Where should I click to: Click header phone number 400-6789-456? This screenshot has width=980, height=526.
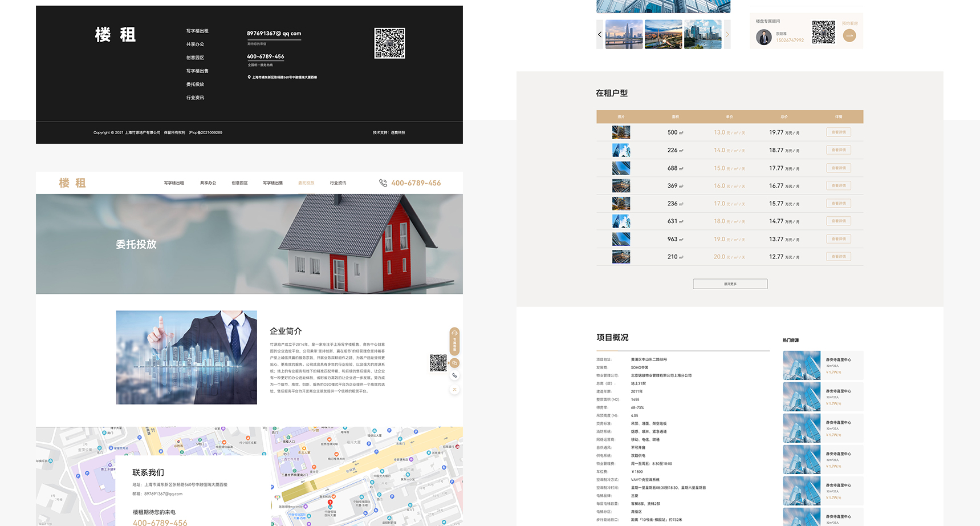tap(416, 183)
